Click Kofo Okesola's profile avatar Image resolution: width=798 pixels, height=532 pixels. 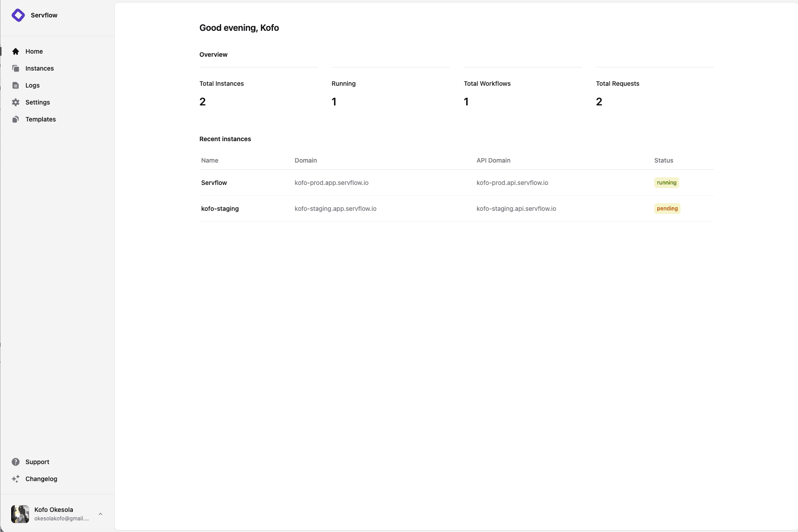click(x=20, y=514)
